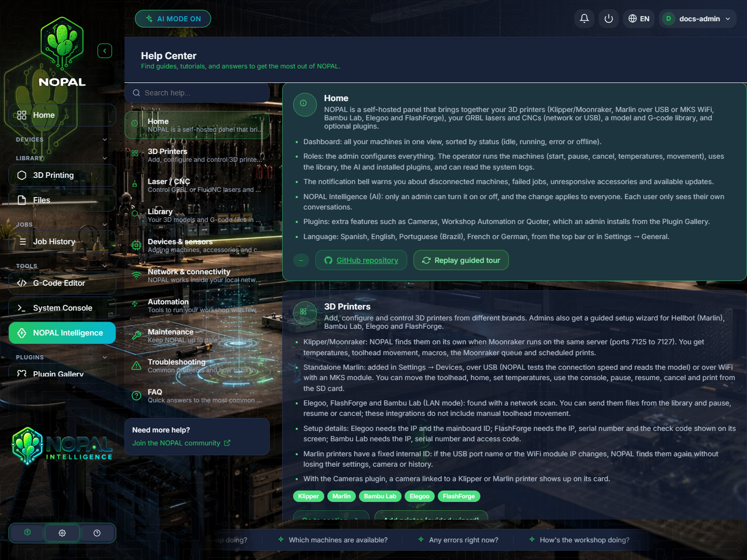Open G-Code Editor in sidebar

(62, 283)
